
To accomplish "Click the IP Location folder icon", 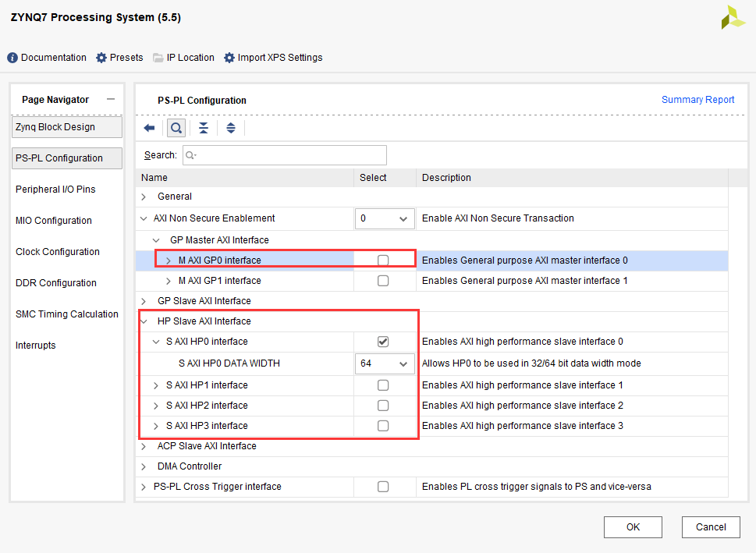I will [158, 58].
